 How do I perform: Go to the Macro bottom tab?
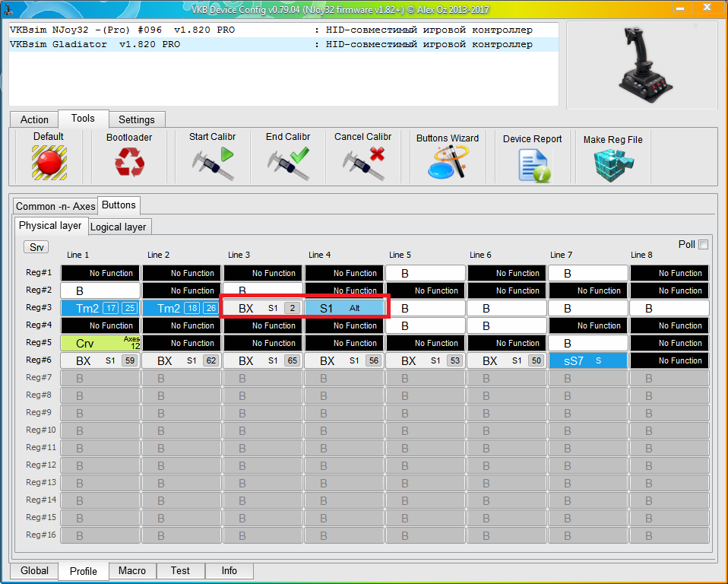point(132,570)
